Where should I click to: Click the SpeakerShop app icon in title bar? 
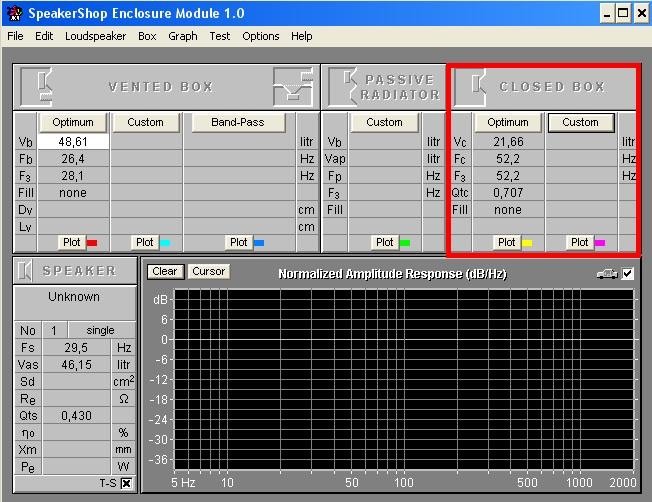coord(15,13)
